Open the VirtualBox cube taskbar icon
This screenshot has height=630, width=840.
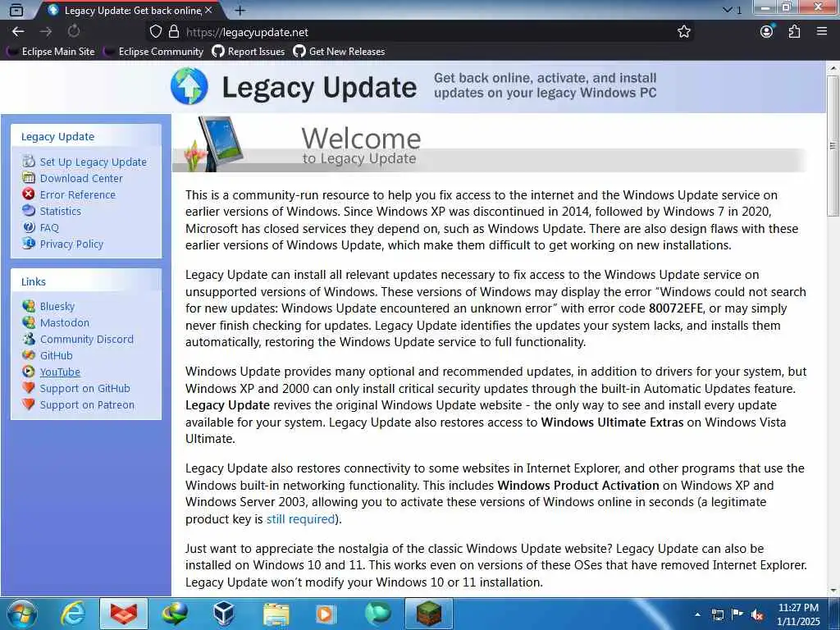click(x=224, y=614)
